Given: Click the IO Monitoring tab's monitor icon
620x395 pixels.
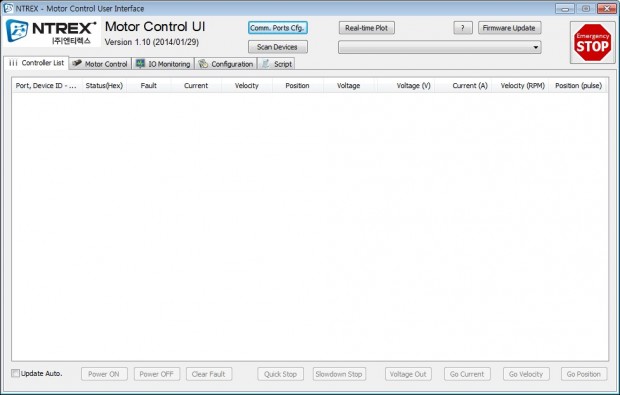Looking at the screenshot, I should pyautogui.click(x=140, y=64).
